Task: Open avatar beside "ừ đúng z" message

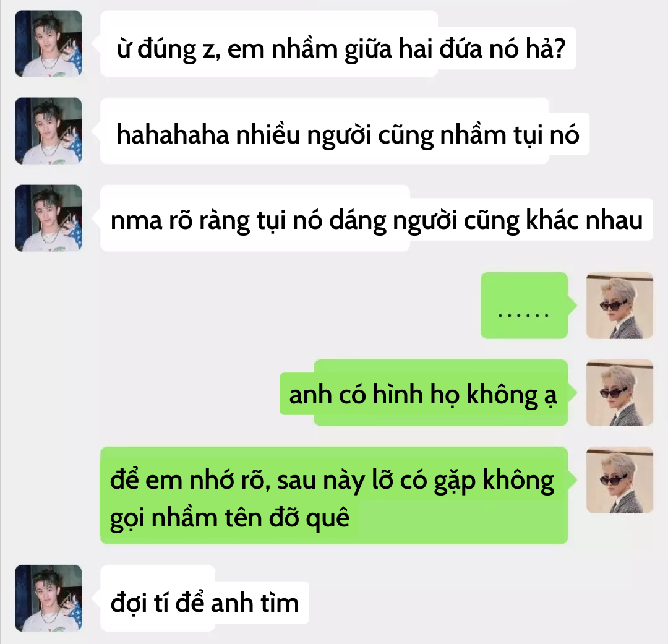Action: click(x=48, y=43)
